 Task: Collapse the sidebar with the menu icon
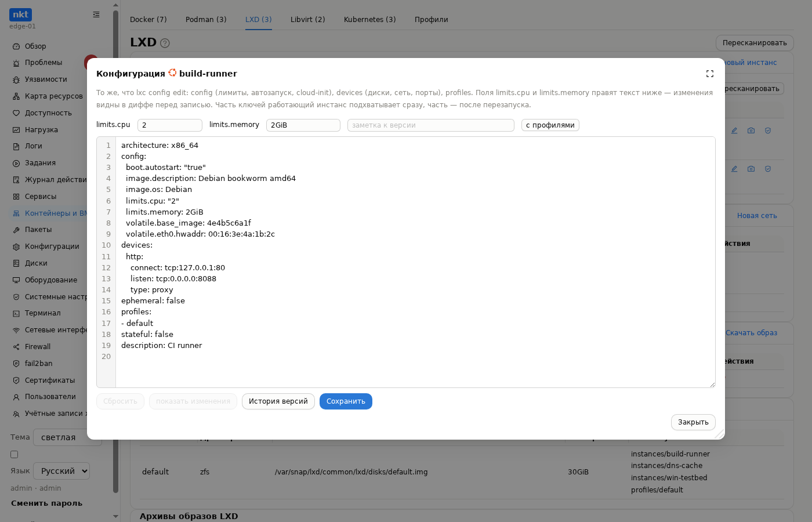(96, 14)
